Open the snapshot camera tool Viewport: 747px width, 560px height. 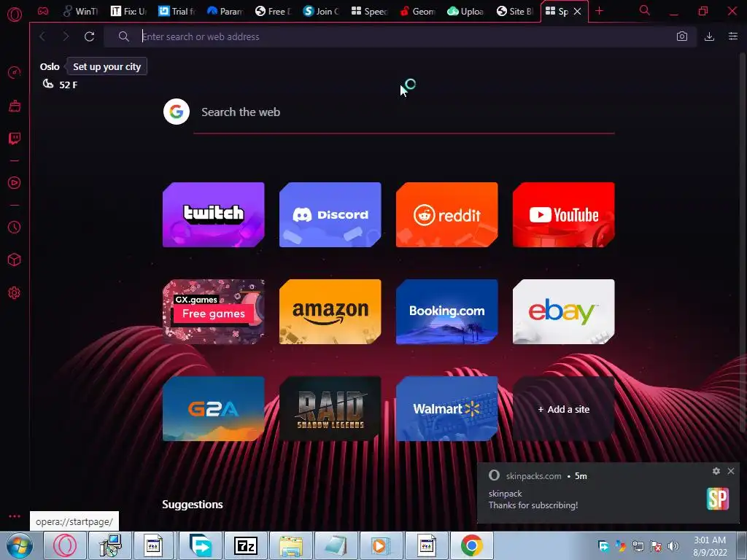(x=682, y=36)
